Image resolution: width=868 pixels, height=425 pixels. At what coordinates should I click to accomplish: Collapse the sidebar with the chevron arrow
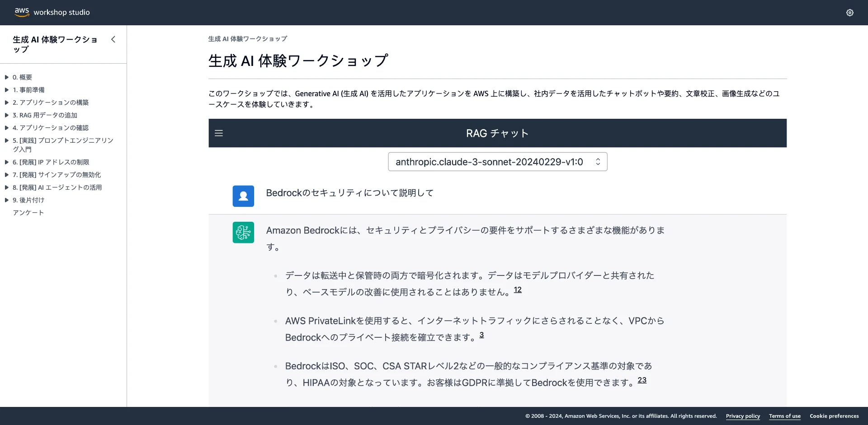113,39
